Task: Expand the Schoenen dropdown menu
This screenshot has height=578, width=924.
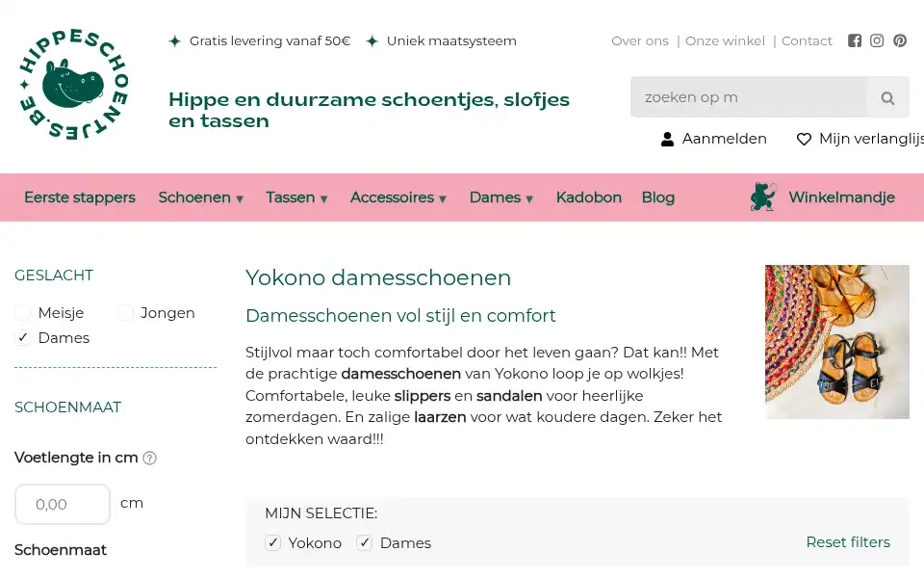Action: coord(201,197)
